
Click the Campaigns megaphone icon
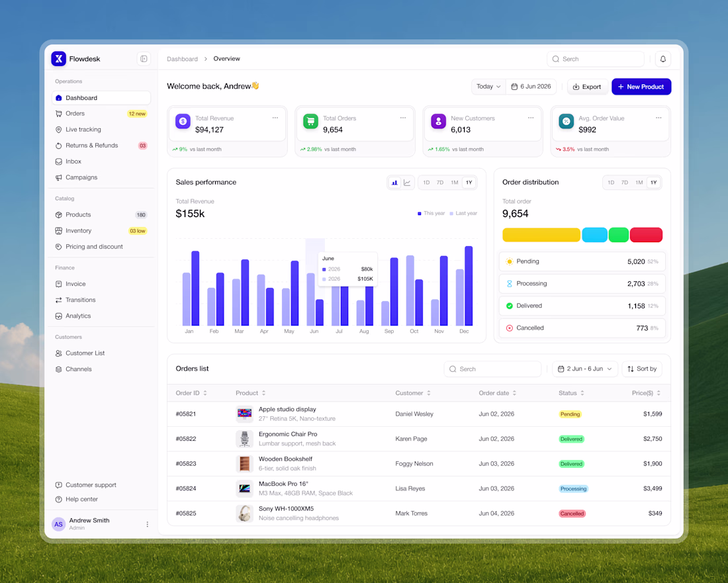58,178
